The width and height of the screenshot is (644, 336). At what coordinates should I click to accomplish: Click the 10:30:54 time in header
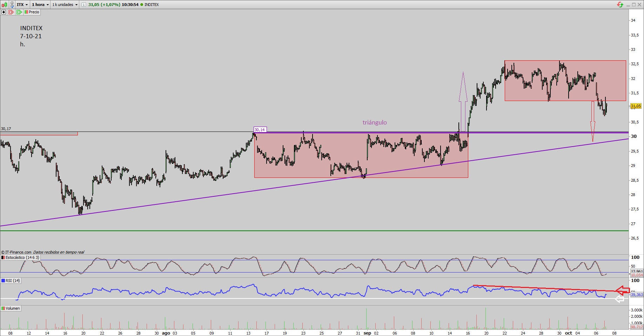point(130,5)
